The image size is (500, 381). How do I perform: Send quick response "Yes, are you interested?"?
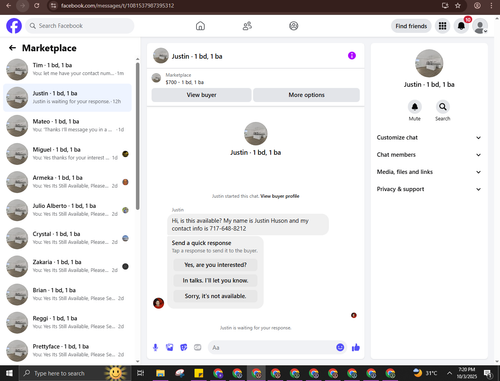pyautogui.click(x=215, y=265)
